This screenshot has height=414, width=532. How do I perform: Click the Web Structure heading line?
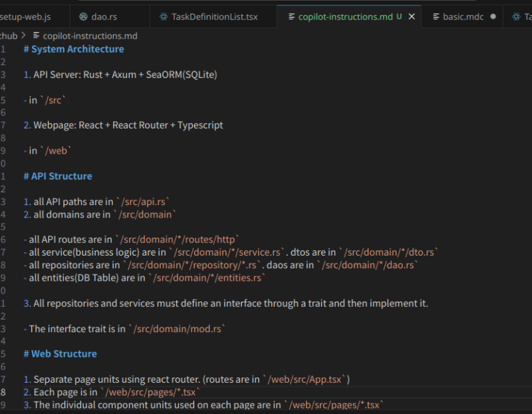tap(64, 353)
